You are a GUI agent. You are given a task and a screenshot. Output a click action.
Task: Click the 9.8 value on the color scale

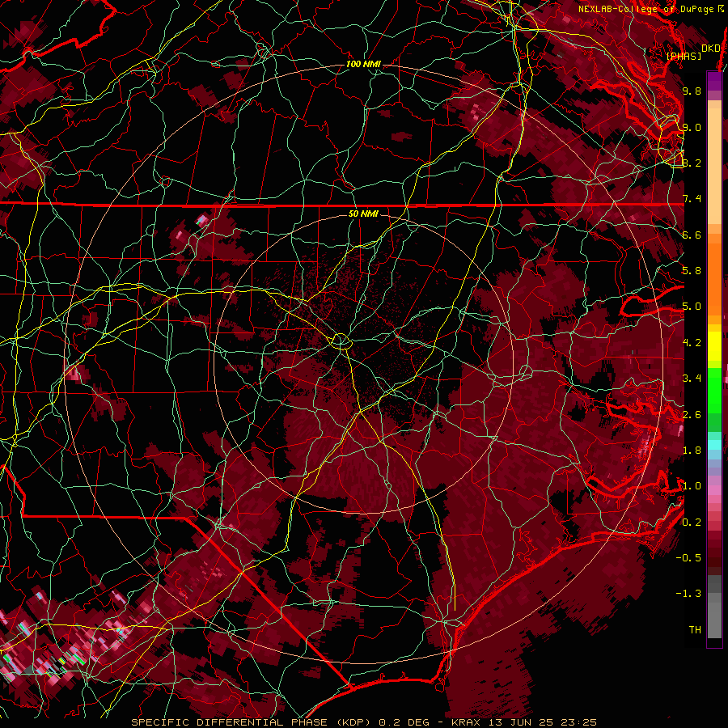pos(692,91)
